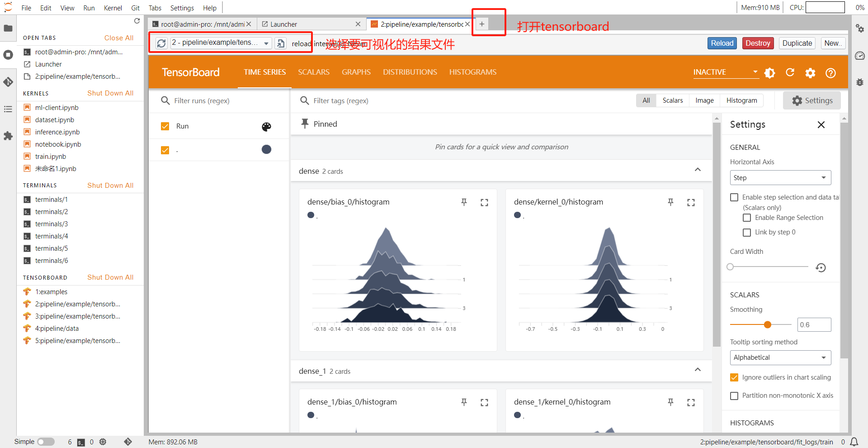Image resolution: width=868 pixels, height=448 pixels.
Task: Check Link by step 0
Action: pyautogui.click(x=747, y=232)
